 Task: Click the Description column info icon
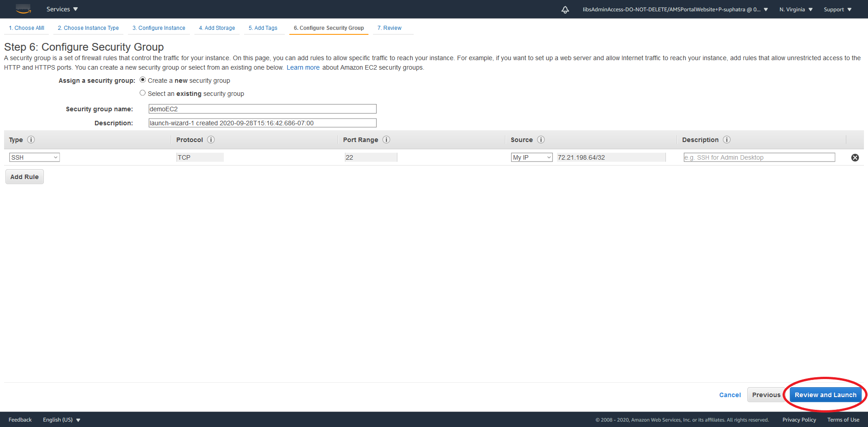pos(727,140)
